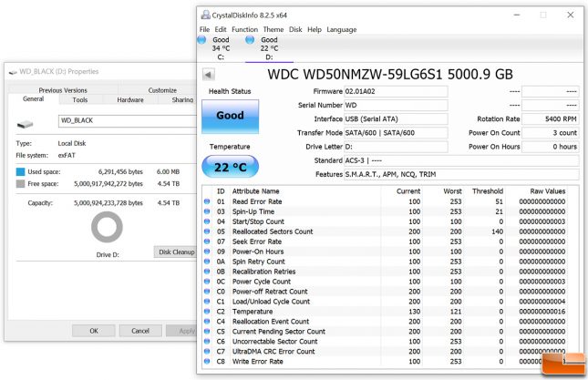Image resolution: width=588 pixels, height=380 pixels.
Task: Click the Features S.M.A.R.T., APM field
Action: click(461, 175)
